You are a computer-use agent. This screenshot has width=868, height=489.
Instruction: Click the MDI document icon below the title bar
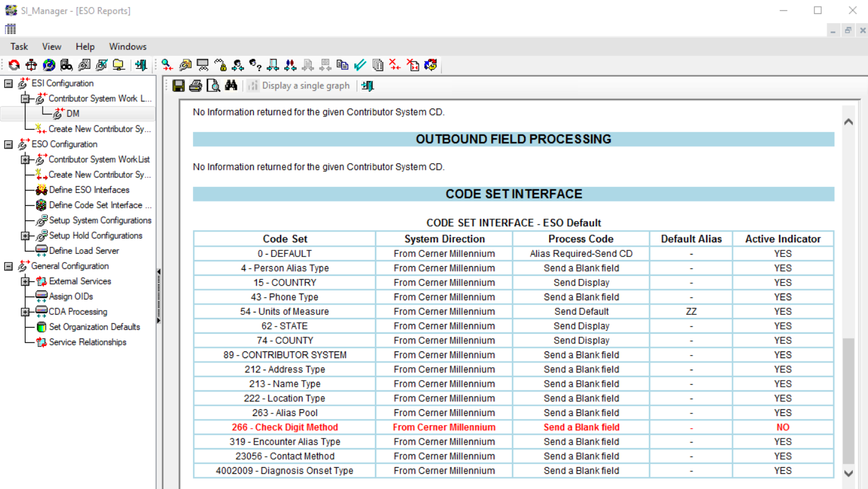tap(10, 29)
